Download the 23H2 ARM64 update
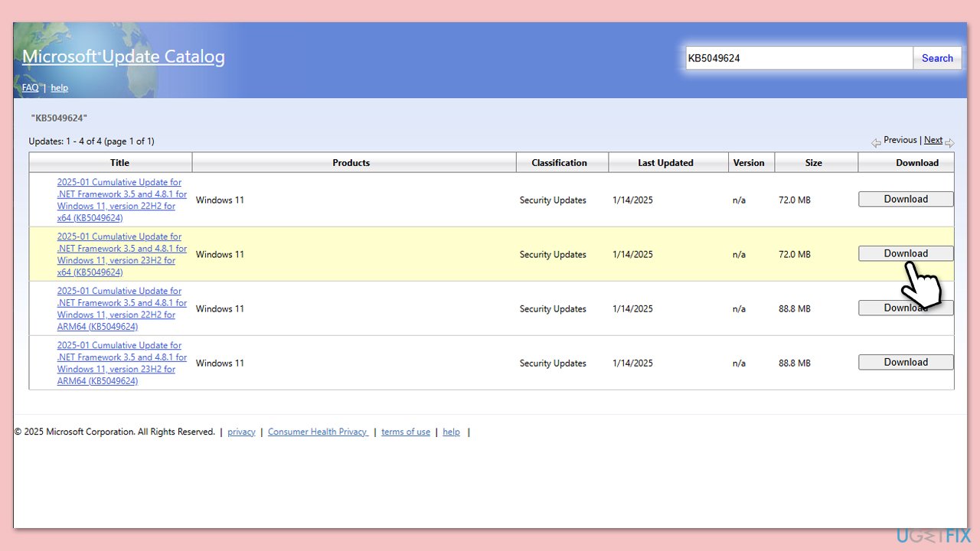980x551 pixels. 906,363
